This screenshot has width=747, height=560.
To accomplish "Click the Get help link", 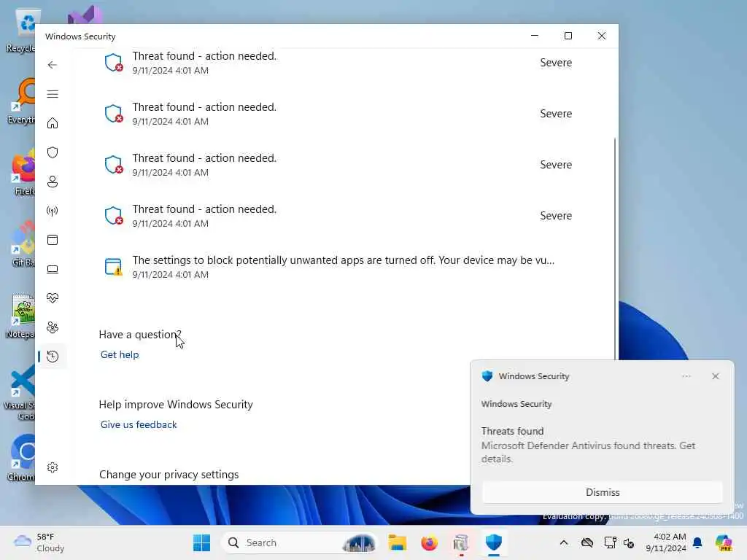I will point(120,354).
